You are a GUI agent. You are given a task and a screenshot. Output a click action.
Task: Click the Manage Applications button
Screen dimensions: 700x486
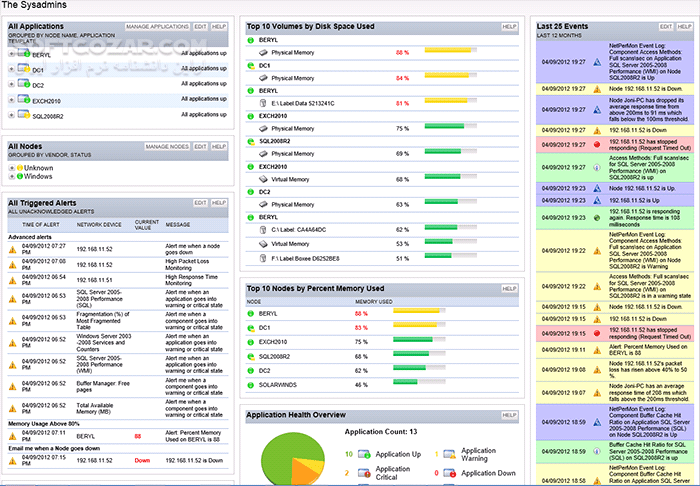click(x=157, y=25)
